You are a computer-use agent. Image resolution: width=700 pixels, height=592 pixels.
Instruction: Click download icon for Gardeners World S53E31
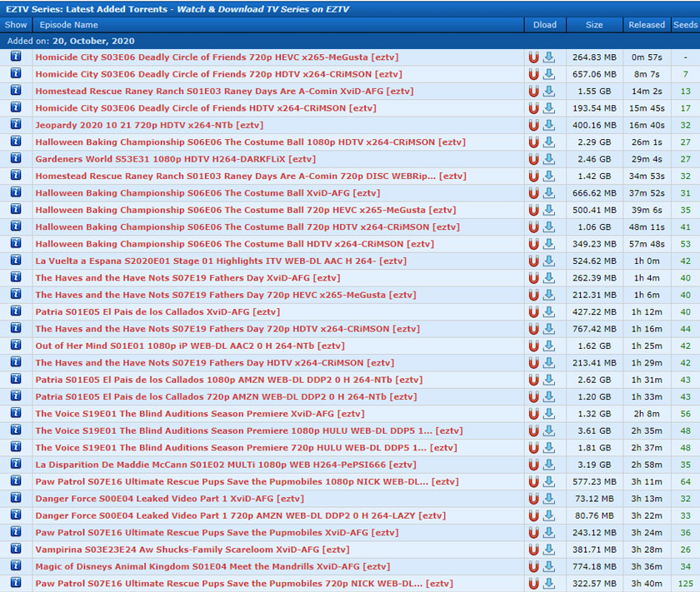[x=549, y=159]
